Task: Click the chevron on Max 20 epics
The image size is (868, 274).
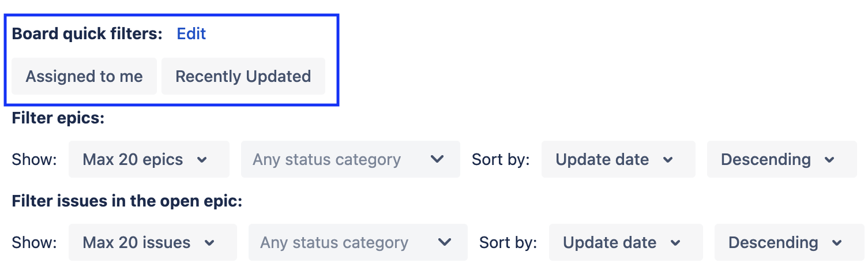Action: tap(202, 160)
